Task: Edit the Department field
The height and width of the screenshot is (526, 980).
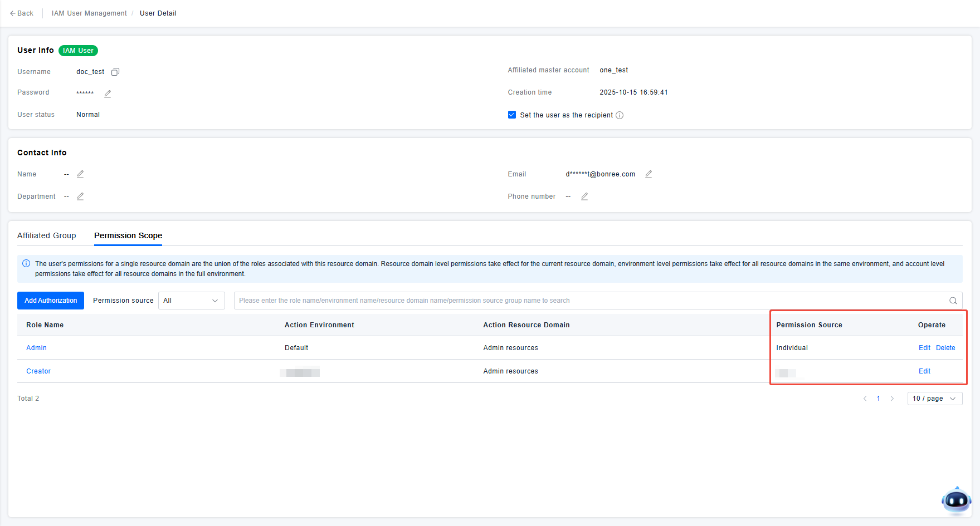Action: coord(80,196)
